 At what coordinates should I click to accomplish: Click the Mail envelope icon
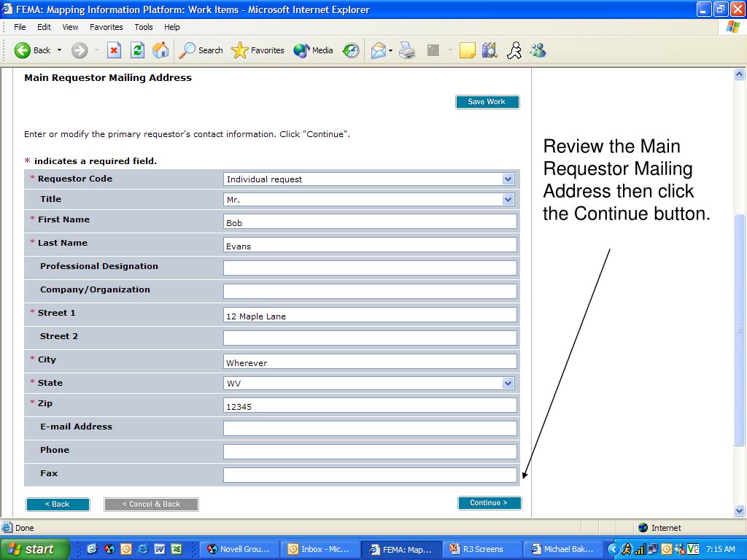click(379, 50)
